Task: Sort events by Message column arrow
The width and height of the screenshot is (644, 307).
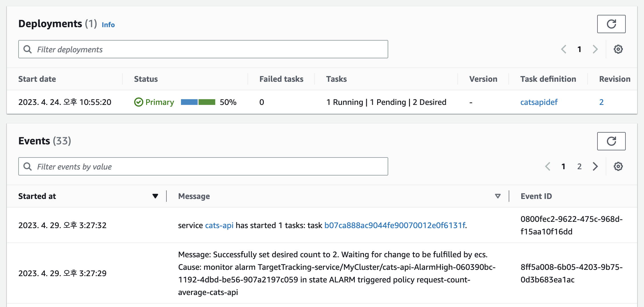Action: (x=498, y=196)
